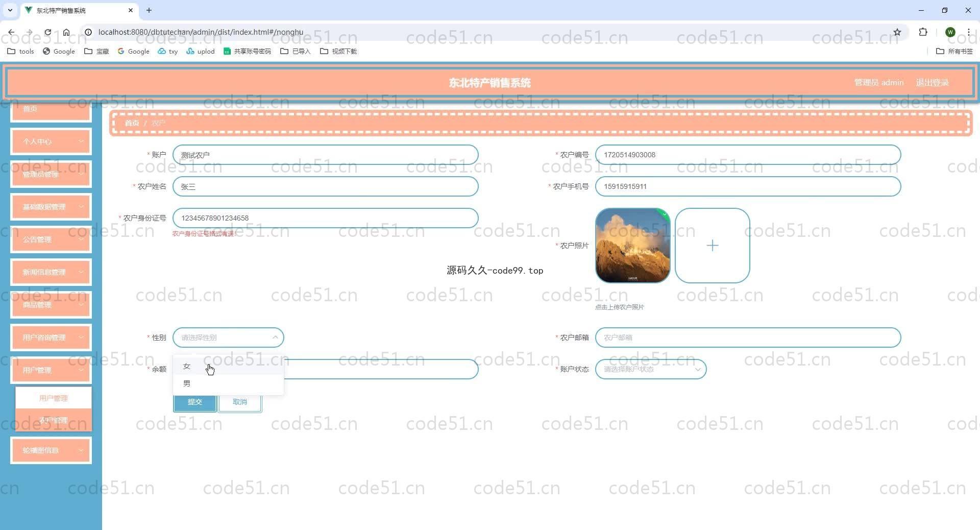Open the tab search dropdown arrow
Screen dimensions: 980x530
click(10, 10)
